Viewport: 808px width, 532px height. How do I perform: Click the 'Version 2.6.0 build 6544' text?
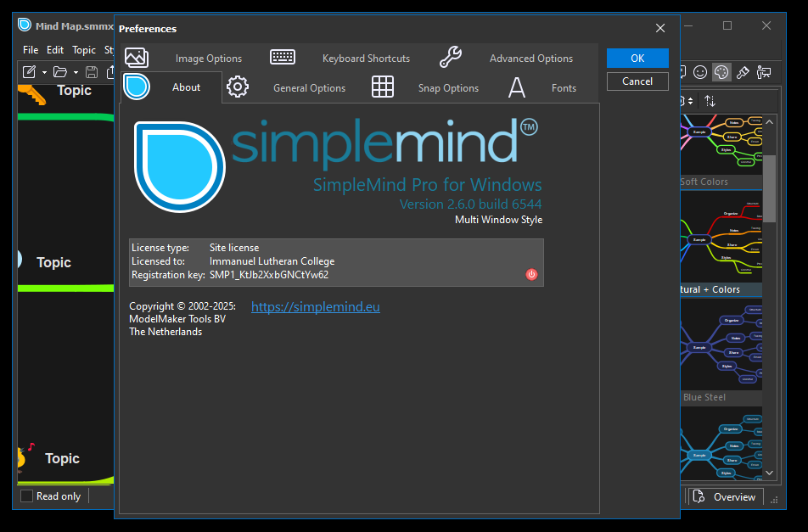tap(470, 204)
